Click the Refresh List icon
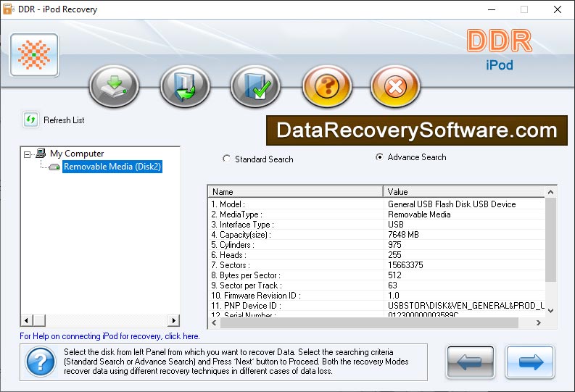 [x=30, y=120]
